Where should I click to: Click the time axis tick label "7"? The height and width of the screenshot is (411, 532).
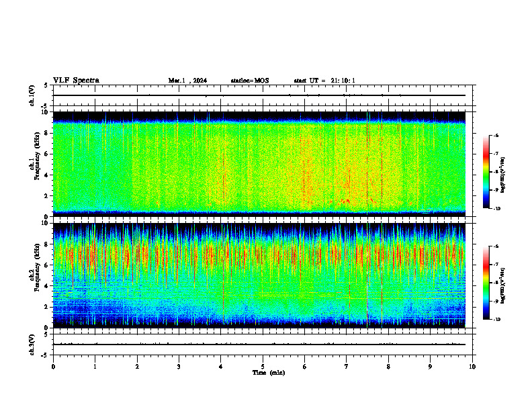pos(347,367)
